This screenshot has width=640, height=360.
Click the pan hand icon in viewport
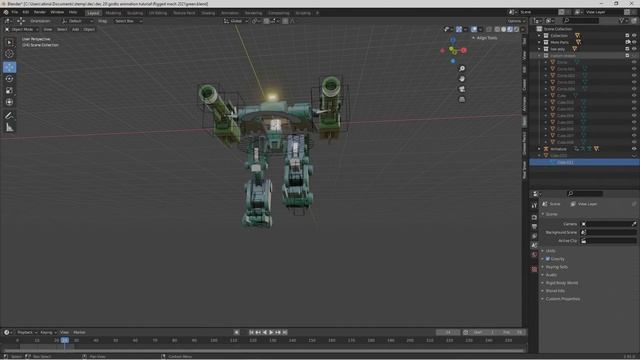[x=462, y=79]
